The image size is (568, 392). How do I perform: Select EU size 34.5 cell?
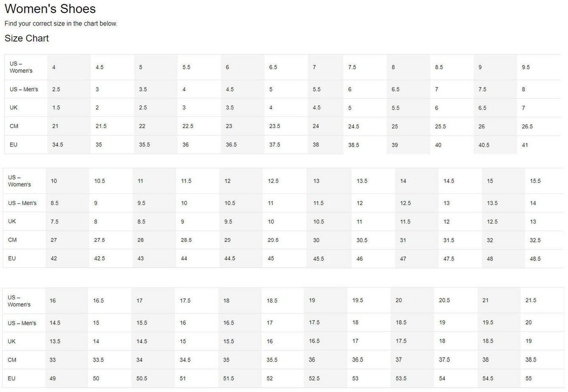pyautogui.click(x=58, y=145)
